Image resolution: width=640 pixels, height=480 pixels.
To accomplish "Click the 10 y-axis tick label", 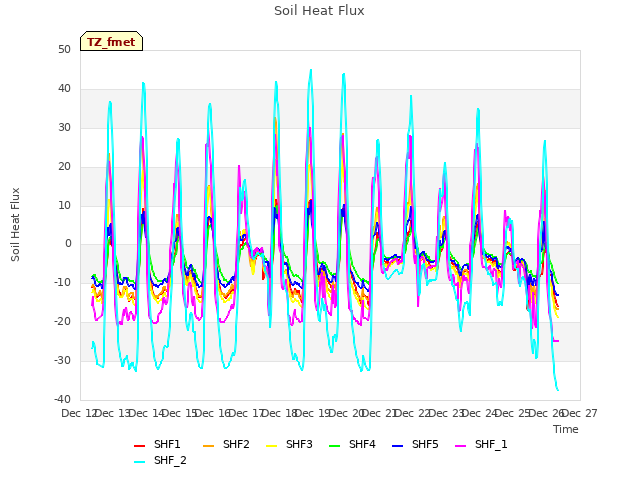I will [64, 205].
